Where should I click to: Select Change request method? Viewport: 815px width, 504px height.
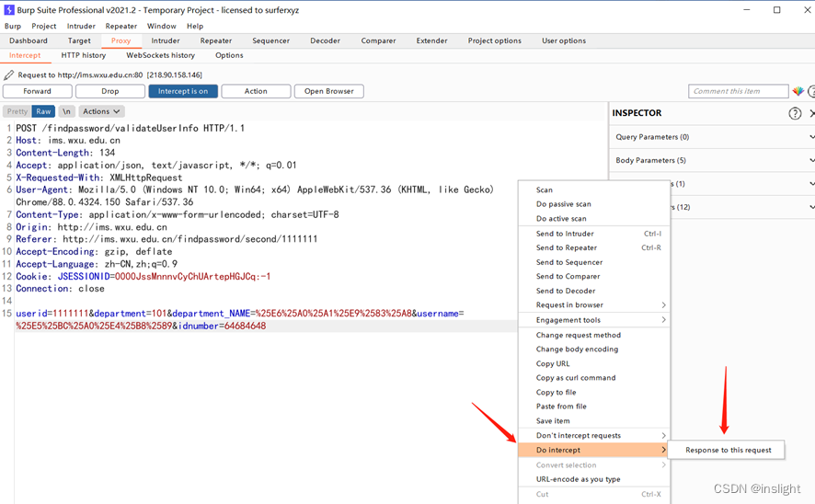point(594,335)
